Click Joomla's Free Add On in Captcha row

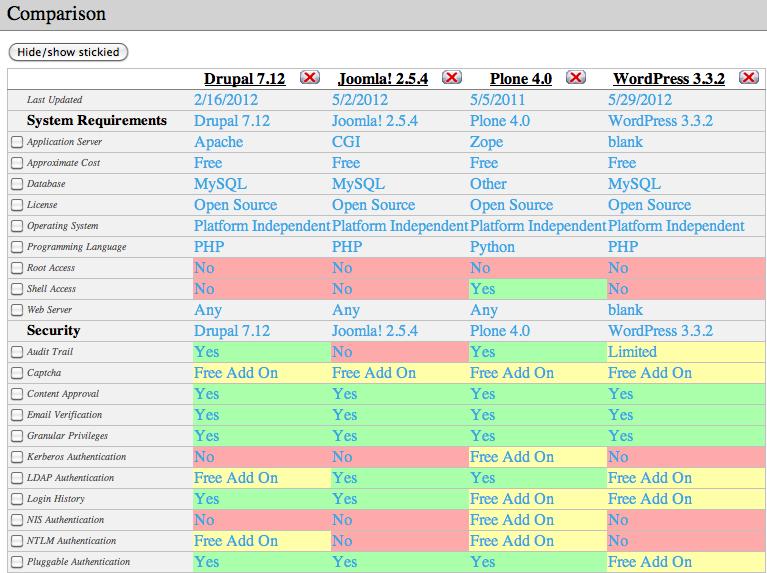(374, 373)
